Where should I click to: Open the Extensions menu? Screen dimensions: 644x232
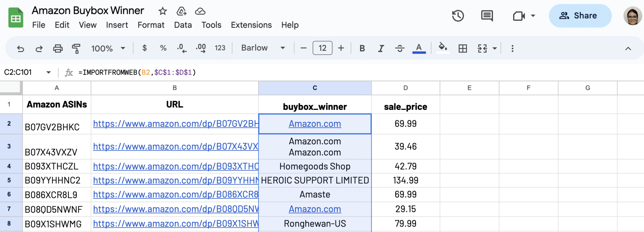(x=251, y=25)
